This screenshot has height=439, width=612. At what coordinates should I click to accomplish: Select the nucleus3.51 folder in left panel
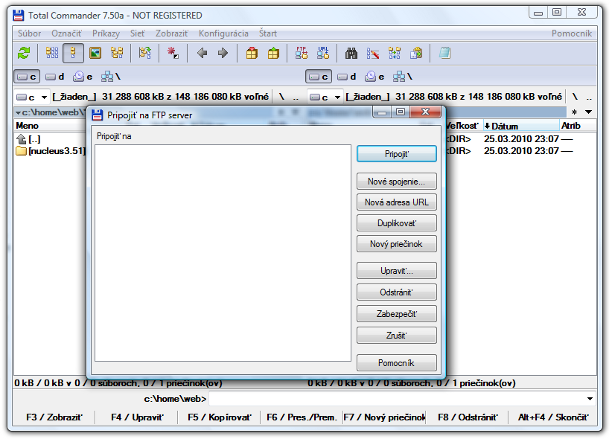pyautogui.click(x=51, y=151)
